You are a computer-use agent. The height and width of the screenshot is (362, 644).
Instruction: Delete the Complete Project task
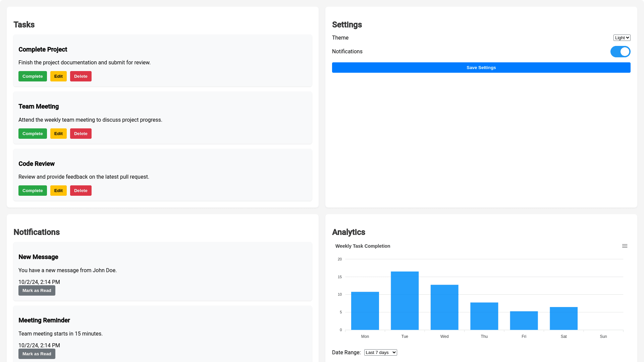click(x=80, y=76)
